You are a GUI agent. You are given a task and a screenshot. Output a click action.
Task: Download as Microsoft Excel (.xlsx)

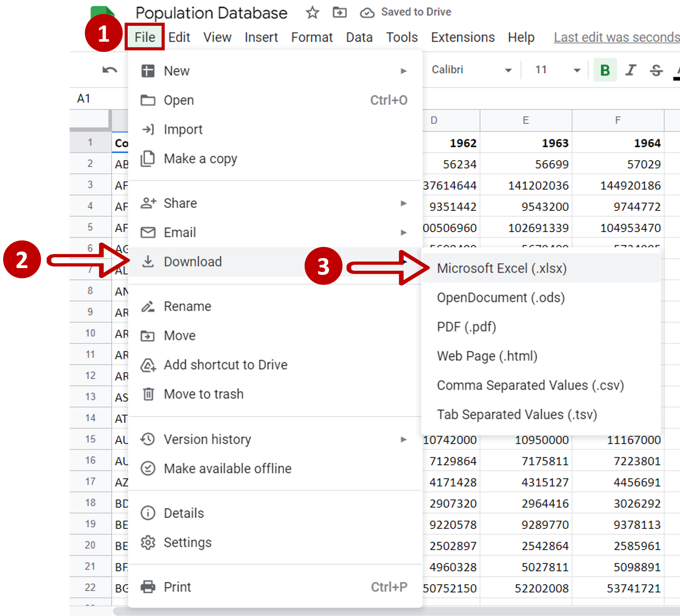click(x=541, y=268)
